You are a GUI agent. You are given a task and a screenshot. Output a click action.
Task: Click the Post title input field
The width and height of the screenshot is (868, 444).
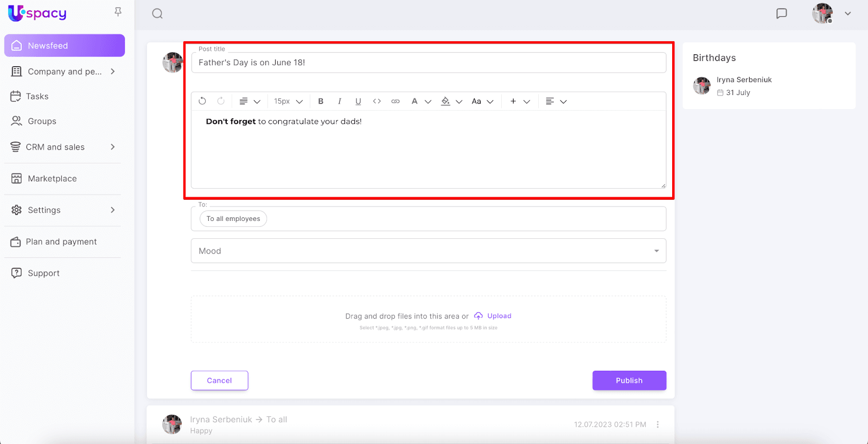coord(428,62)
